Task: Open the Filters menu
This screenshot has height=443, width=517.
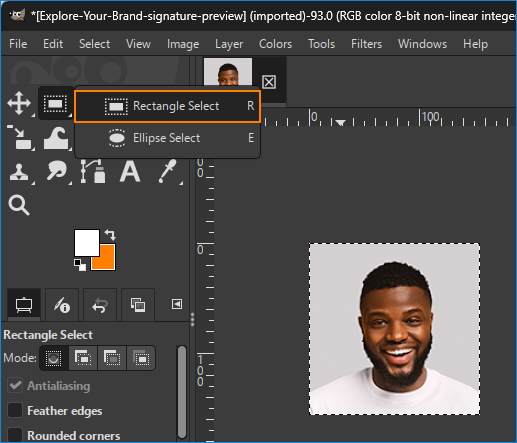Action: (366, 44)
